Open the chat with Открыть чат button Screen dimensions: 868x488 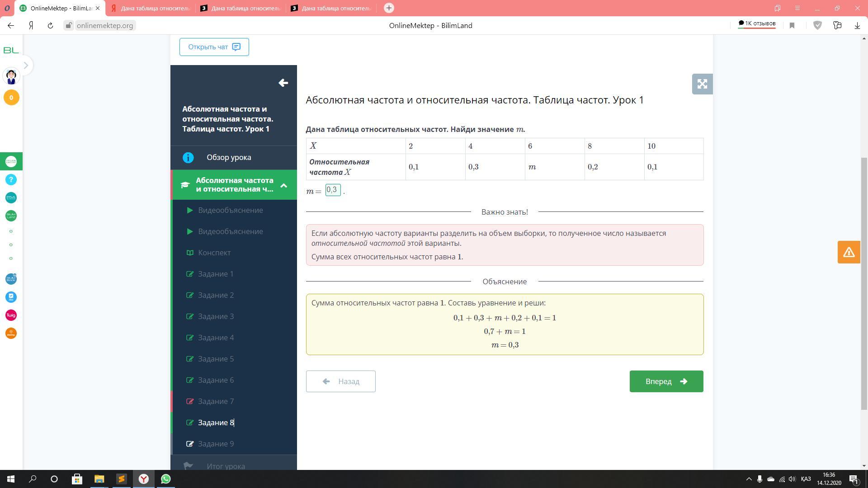pyautogui.click(x=214, y=47)
